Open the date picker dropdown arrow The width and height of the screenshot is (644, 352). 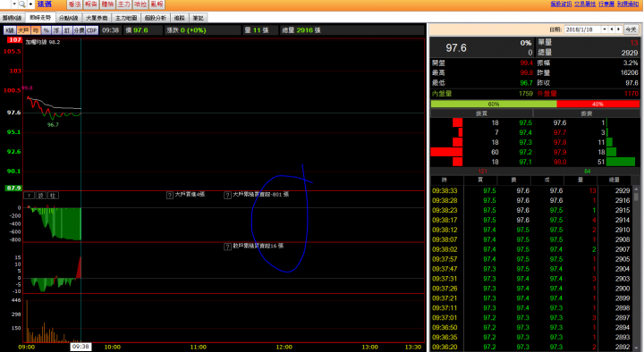tap(605, 29)
